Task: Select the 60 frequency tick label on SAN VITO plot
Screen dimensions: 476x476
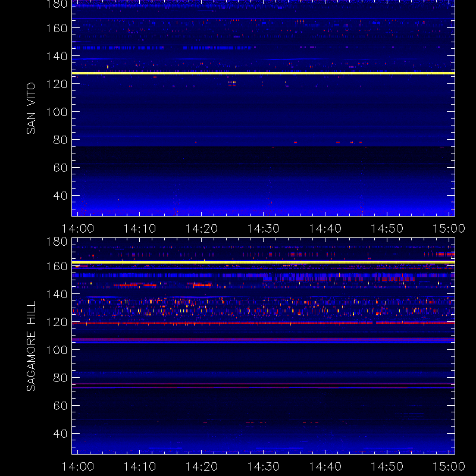Action: tap(60, 168)
